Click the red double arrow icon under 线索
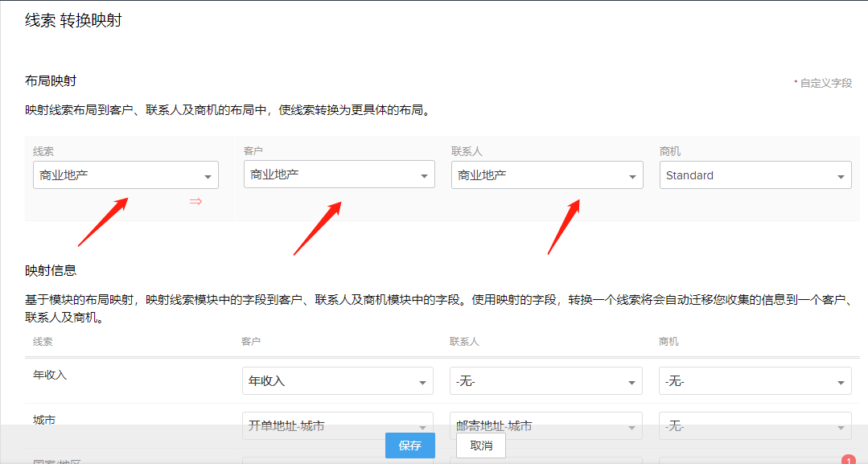This screenshot has height=464, width=868. (195, 202)
